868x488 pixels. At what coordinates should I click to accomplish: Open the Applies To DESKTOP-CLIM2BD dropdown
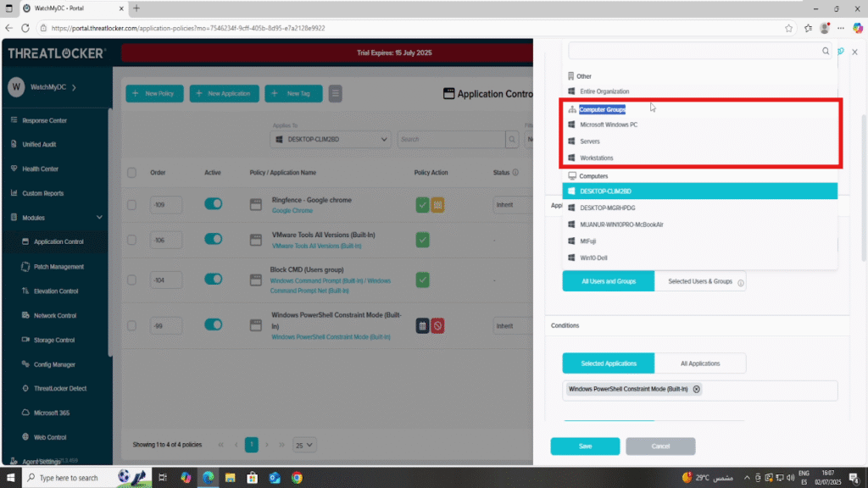click(x=331, y=140)
